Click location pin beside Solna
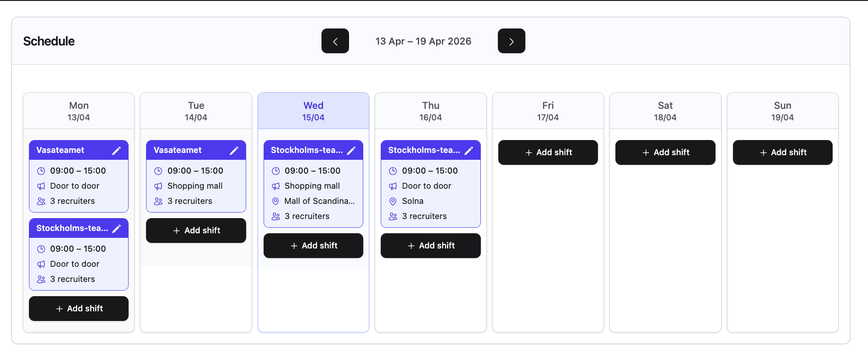The height and width of the screenshot is (360, 868). [x=393, y=201]
